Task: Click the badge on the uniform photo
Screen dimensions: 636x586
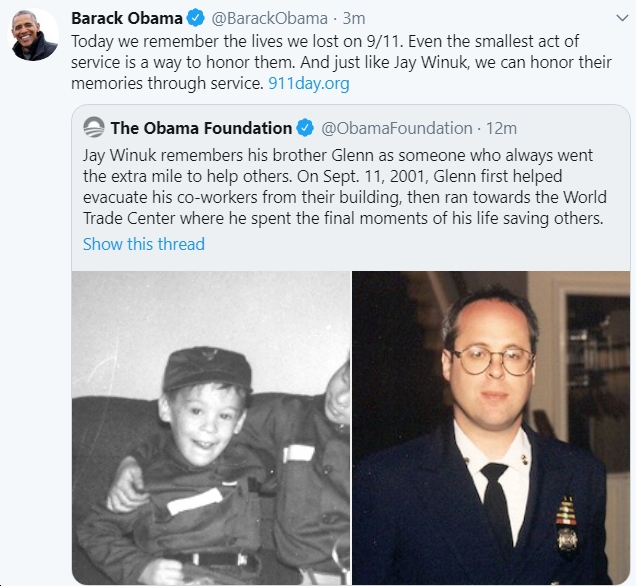Action: click(x=567, y=525)
